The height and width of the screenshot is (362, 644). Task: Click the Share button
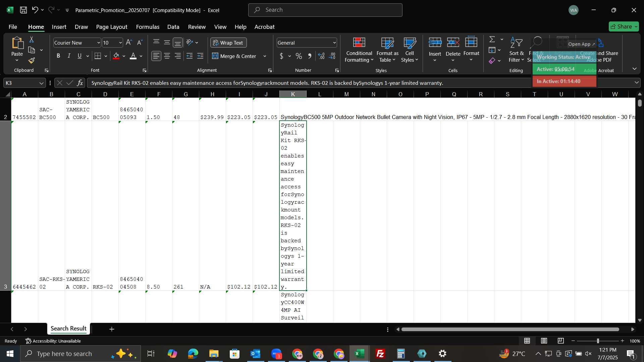click(x=624, y=26)
